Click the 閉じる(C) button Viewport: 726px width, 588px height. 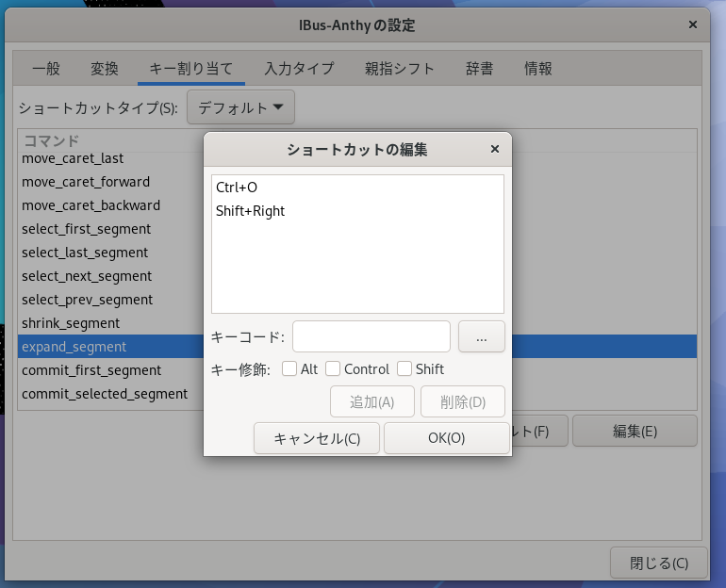coord(659,563)
